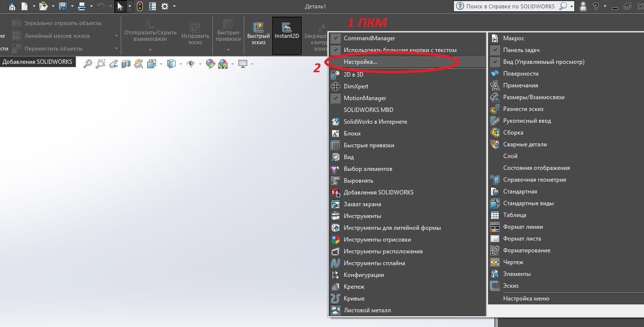Enable the Сварные детали toolbar

(x=566, y=144)
